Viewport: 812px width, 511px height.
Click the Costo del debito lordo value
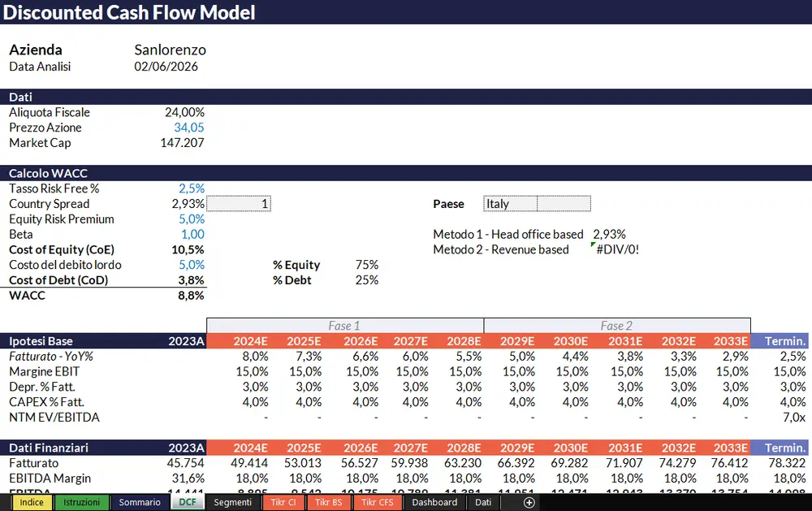tap(192, 265)
